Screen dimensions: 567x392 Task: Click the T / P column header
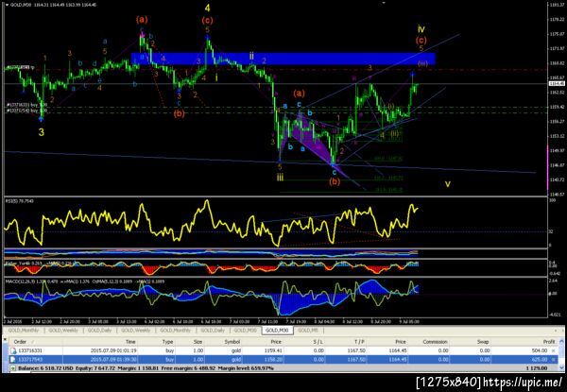360,341
